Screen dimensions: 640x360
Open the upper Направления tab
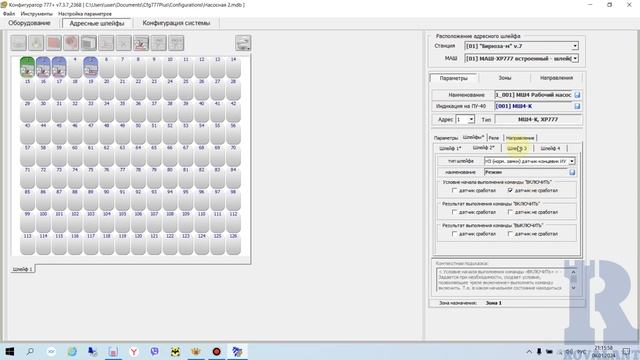[556, 78]
